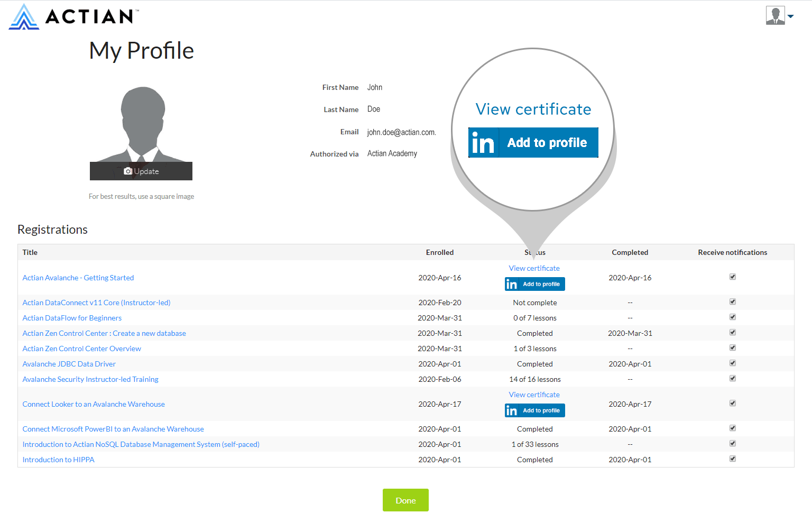The image size is (812, 513).
Task: Open Actian DataFlow for Beginners course
Action: (72, 317)
